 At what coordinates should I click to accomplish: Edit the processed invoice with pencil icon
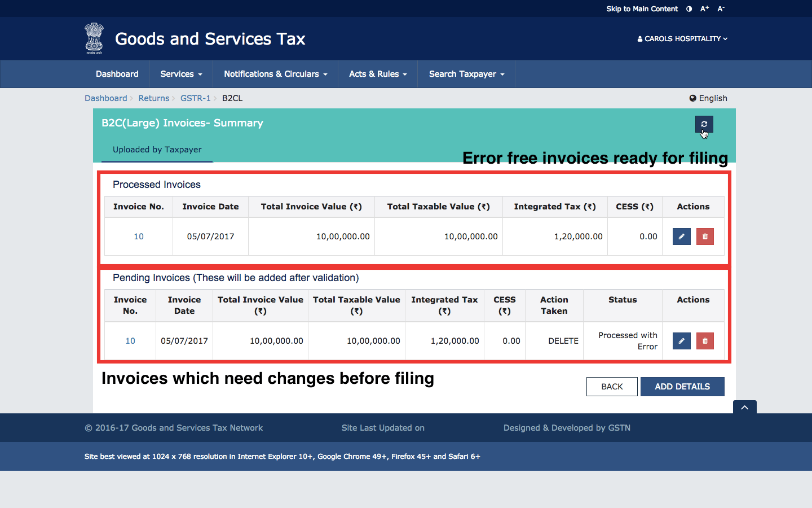coord(681,237)
